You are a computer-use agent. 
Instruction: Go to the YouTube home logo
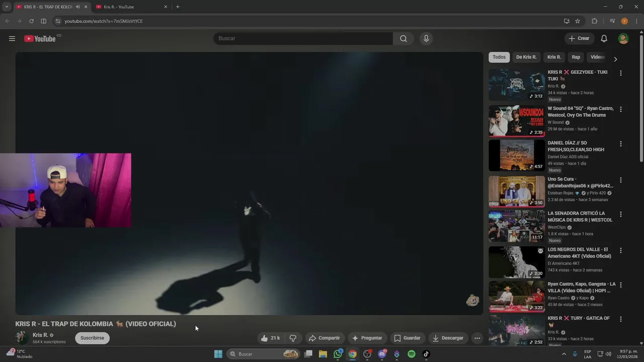click(x=40, y=39)
